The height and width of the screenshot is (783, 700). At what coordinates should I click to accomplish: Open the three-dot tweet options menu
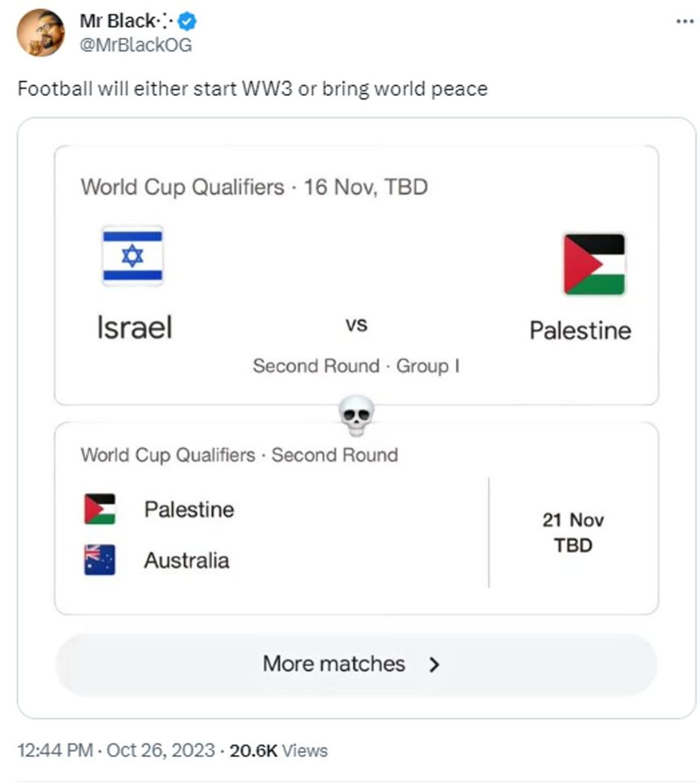point(684,22)
